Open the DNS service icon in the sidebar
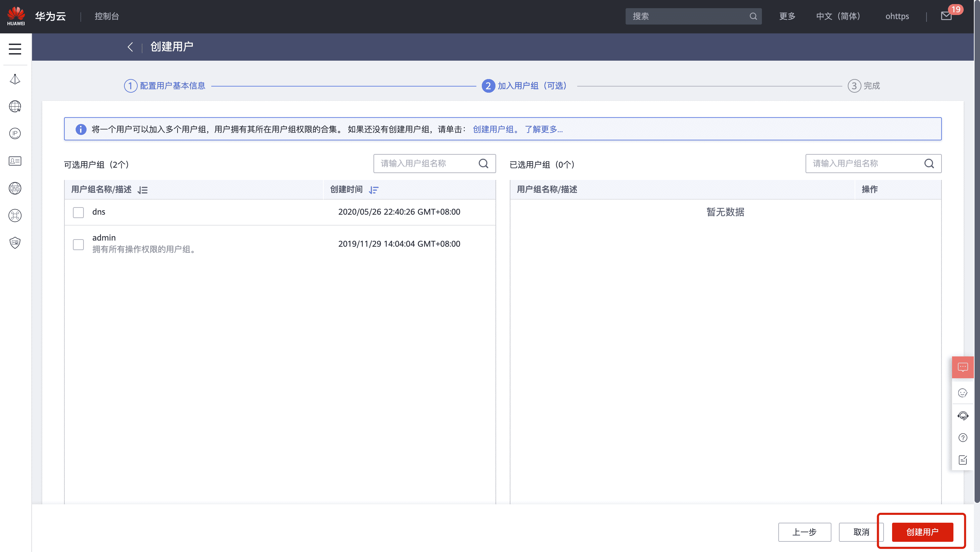This screenshot has width=980, height=552. point(15,188)
